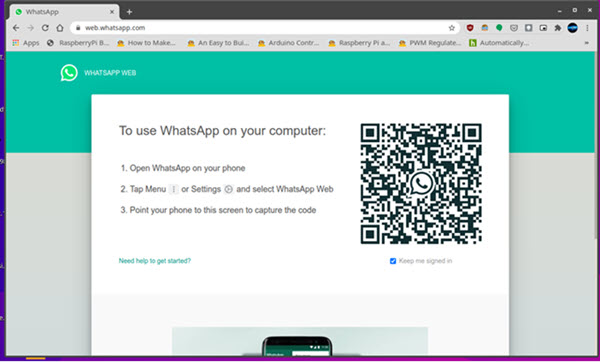600x362 pixels.
Task: Reload the WhatsApp Web page
Action: pos(45,28)
